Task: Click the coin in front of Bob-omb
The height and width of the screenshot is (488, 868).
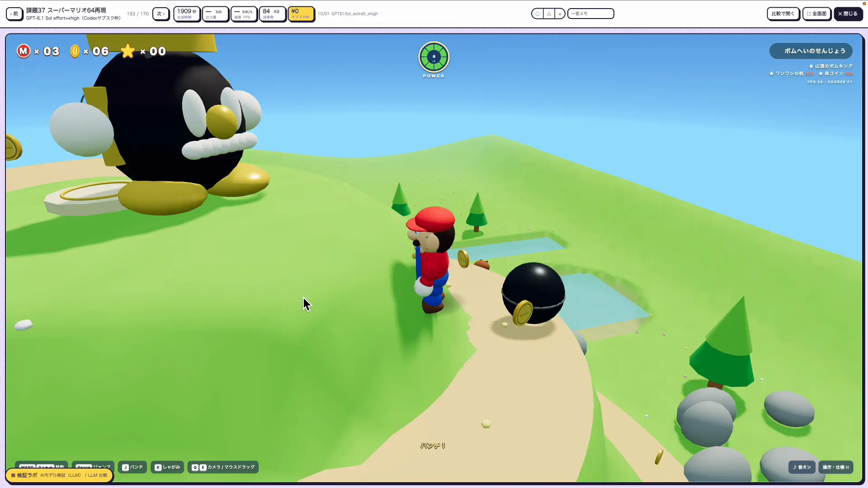Action: [x=523, y=313]
